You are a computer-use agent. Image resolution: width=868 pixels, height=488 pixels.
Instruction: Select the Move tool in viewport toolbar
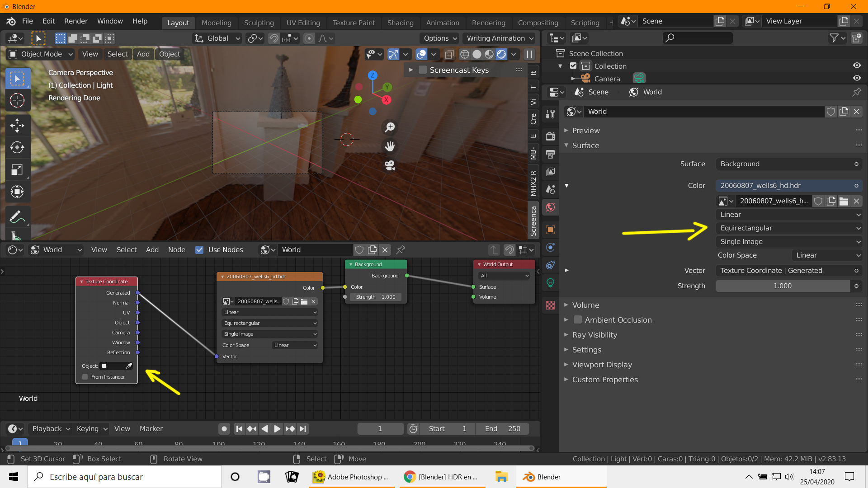tap(17, 125)
